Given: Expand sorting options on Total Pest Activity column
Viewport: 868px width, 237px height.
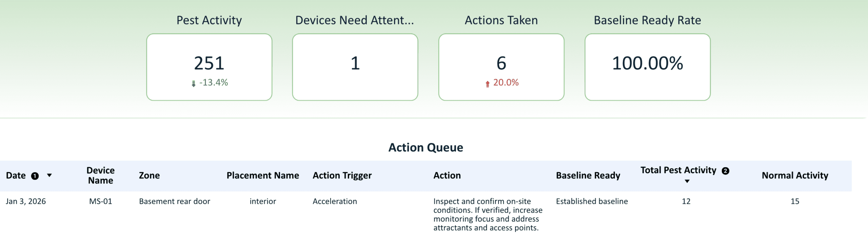Looking at the screenshot, I should pyautogui.click(x=688, y=182).
